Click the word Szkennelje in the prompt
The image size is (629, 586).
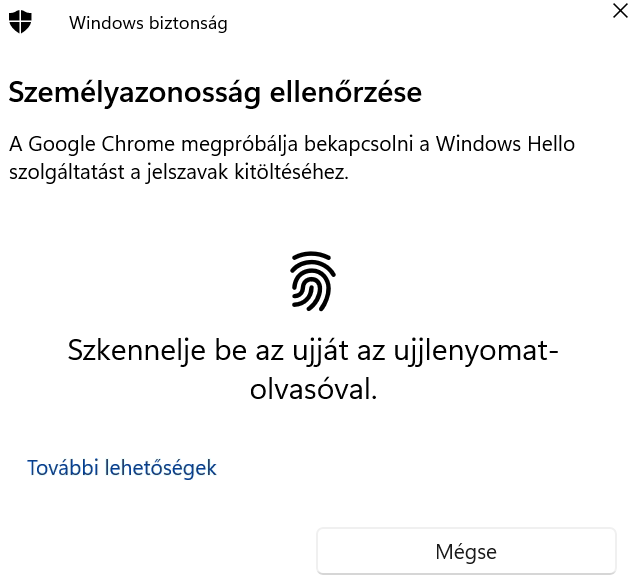[134, 351]
